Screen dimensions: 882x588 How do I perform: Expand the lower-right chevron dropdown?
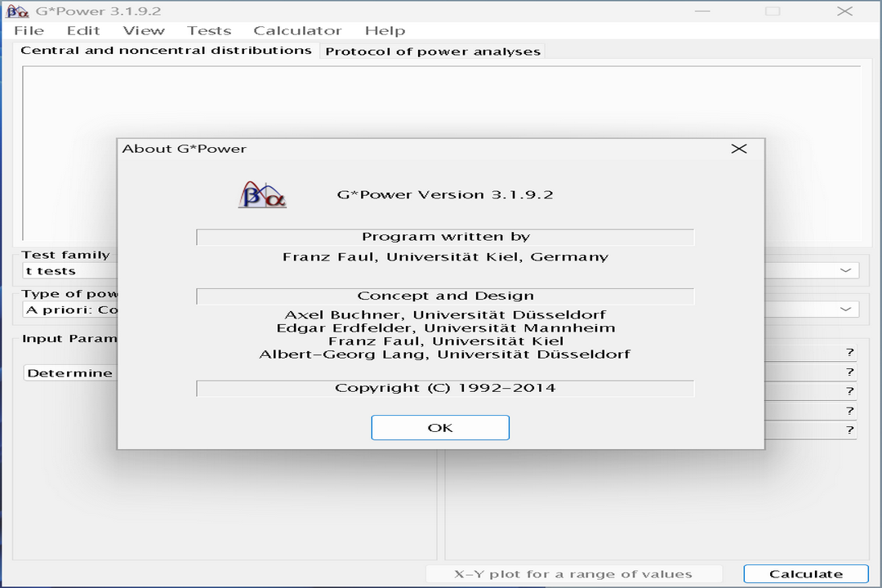pyautogui.click(x=847, y=309)
